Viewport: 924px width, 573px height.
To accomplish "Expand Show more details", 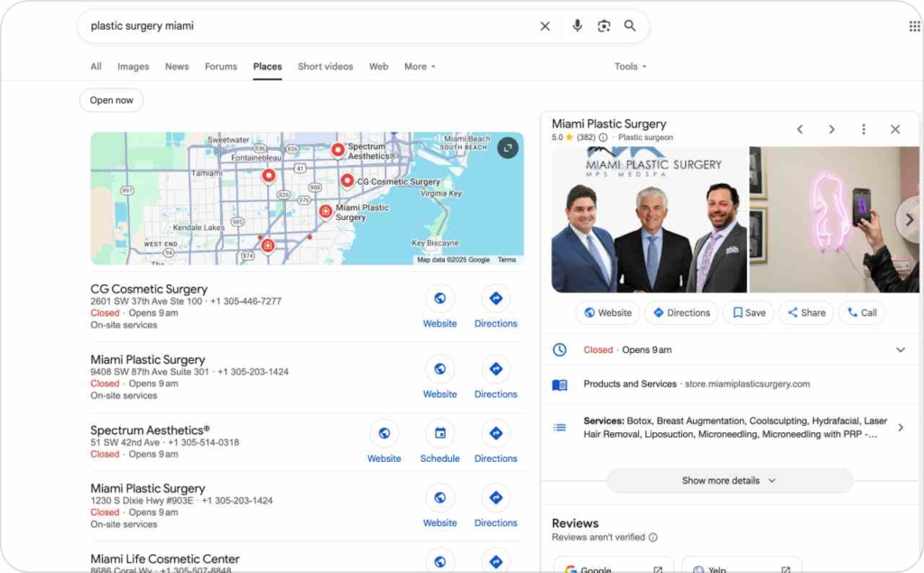I will coord(729,481).
